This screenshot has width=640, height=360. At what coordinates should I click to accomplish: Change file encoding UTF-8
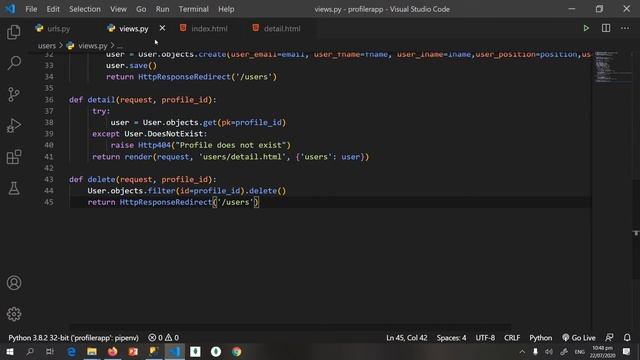[x=485, y=338]
